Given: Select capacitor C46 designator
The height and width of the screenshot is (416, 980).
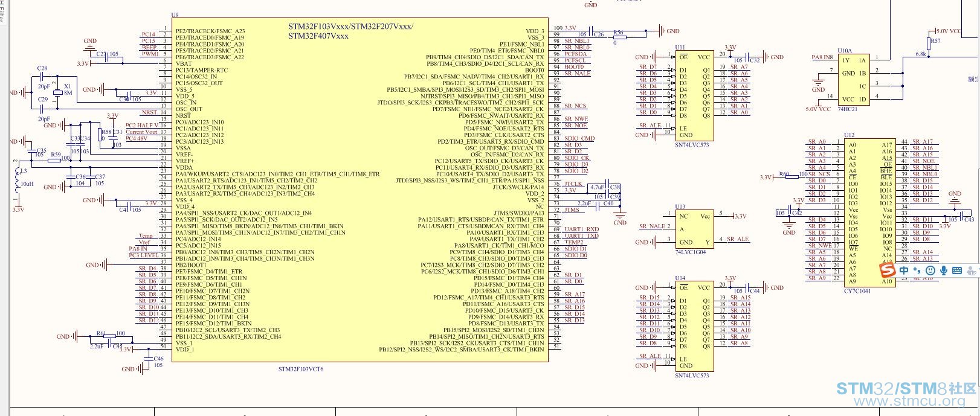Looking at the screenshot, I should point(158,359).
